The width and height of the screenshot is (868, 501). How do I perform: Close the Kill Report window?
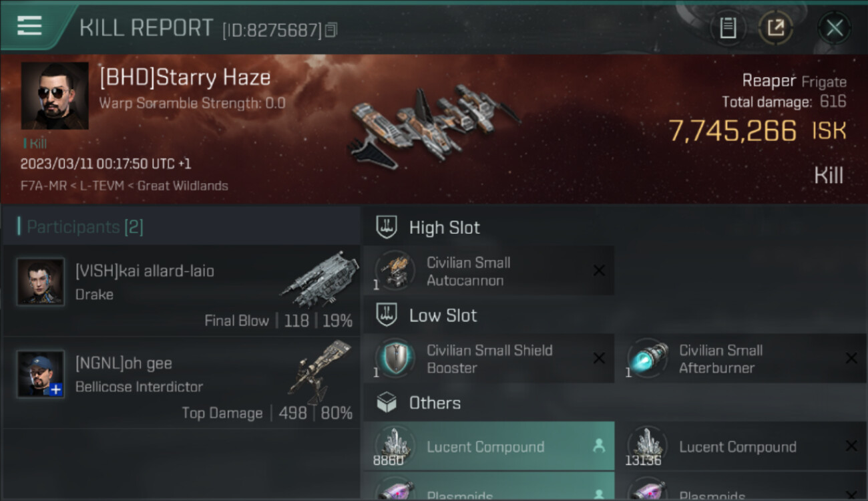(x=834, y=28)
